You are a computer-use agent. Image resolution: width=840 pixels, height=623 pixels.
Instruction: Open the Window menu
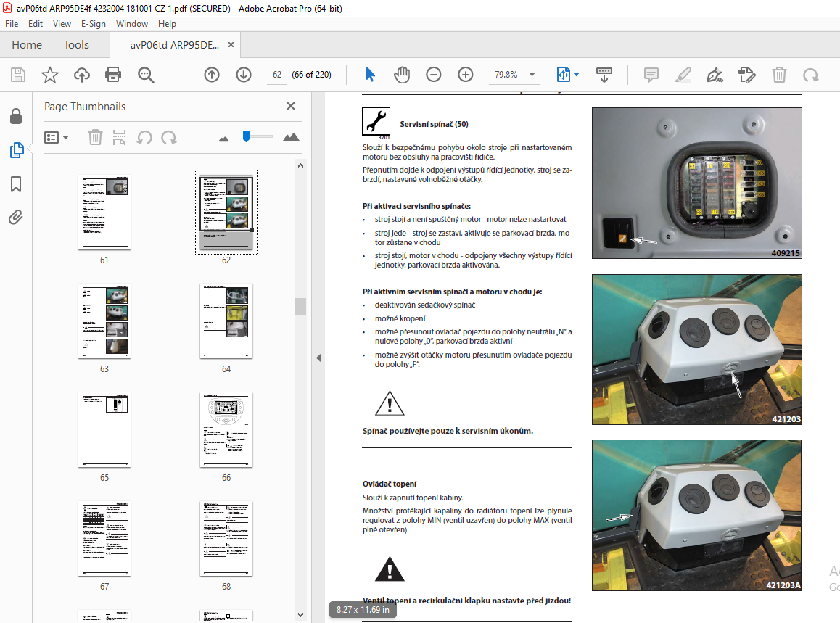click(132, 23)
